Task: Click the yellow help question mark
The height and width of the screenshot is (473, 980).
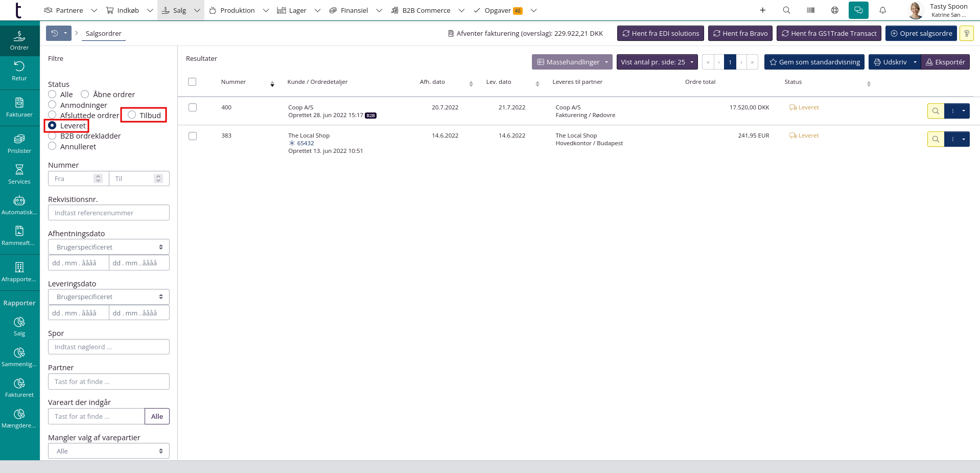Action: click(966, 33)
